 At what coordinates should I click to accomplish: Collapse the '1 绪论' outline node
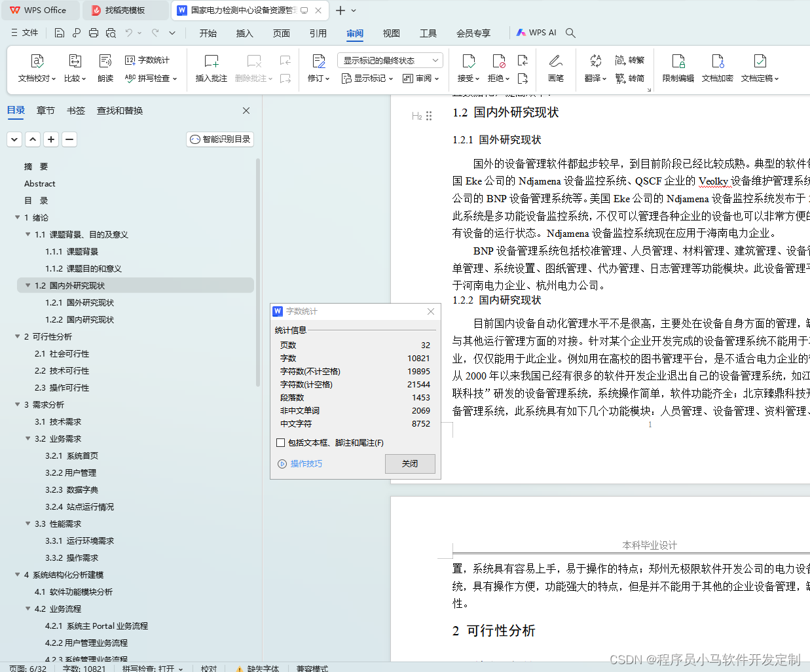[x=18, y=217]
